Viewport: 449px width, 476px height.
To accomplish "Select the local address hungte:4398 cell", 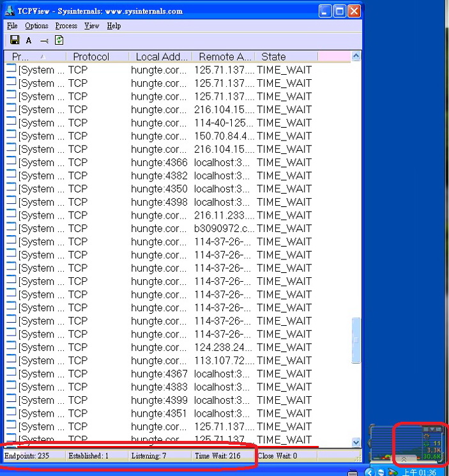I will pyautogui.click(x=159, y=202).
